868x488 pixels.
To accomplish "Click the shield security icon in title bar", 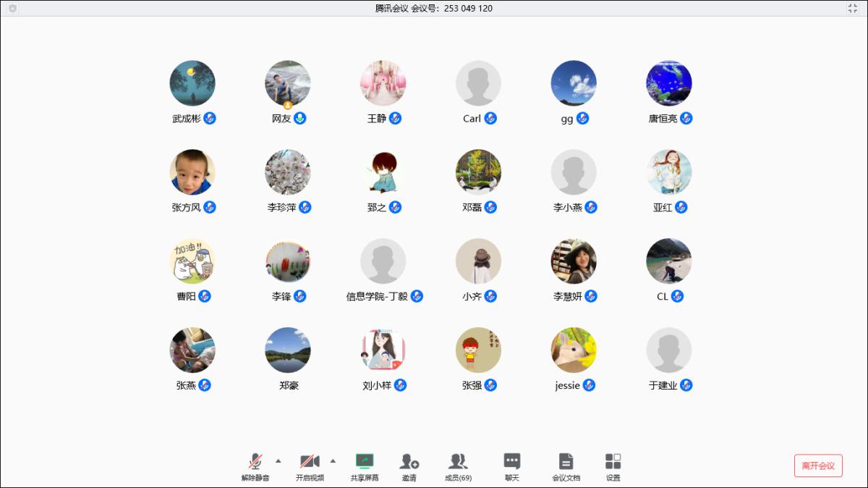I will click(x=12, y=8).
